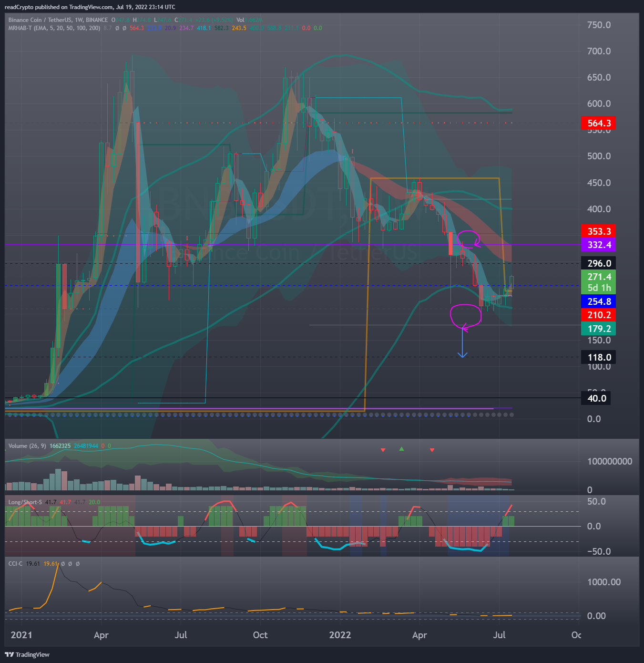This screenshot has width=644, height=663.
Task: Click the green up-triangle marker in Volume pane
Action: 401,449
